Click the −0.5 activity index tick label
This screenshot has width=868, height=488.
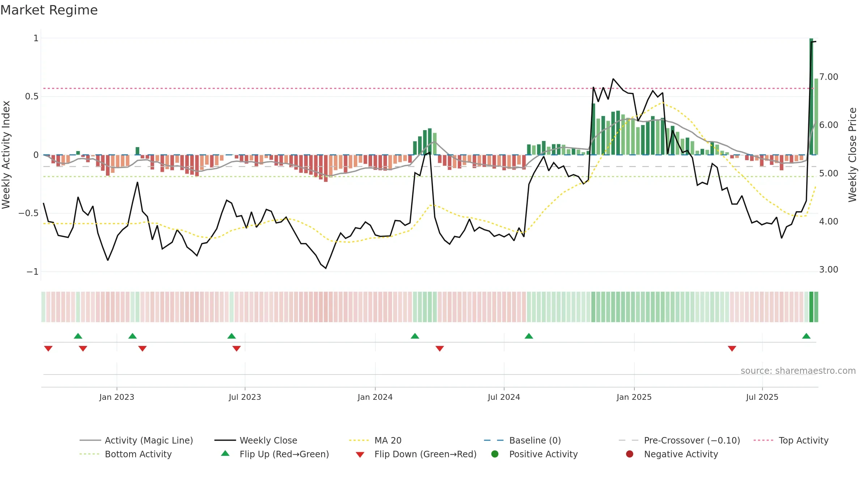pyautogui.click(x=29, y=213)
